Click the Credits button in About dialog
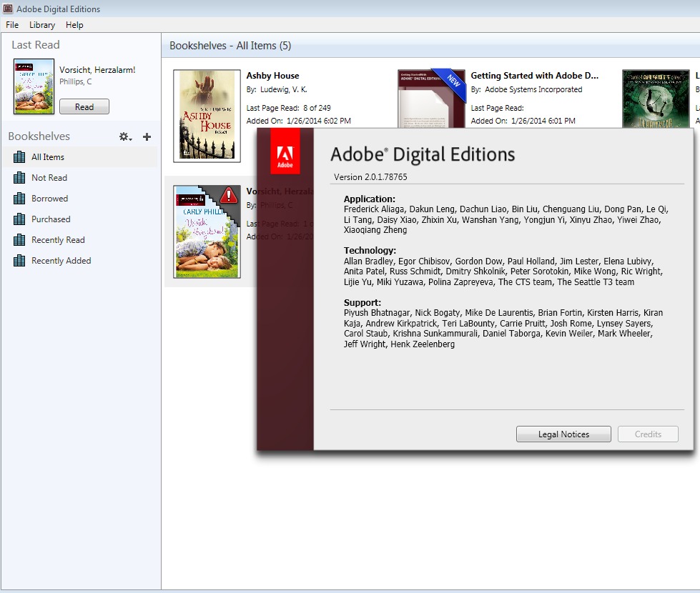 coord(648,434)
